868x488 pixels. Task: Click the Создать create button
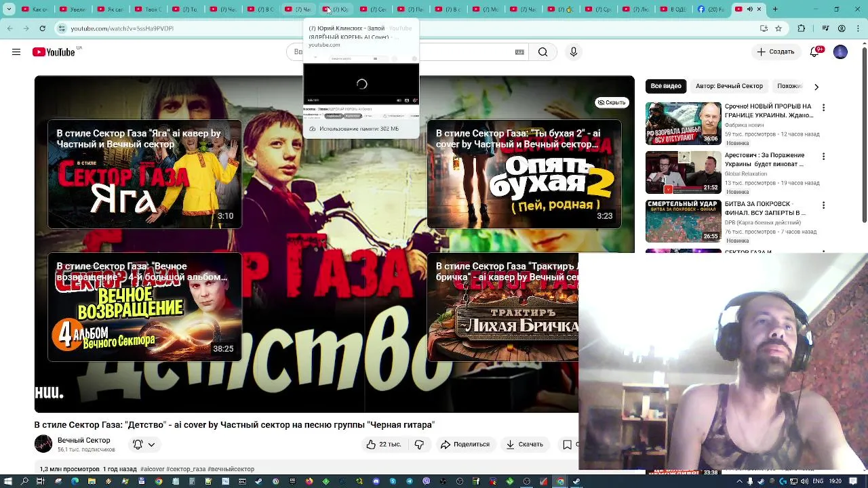point(776,52)
